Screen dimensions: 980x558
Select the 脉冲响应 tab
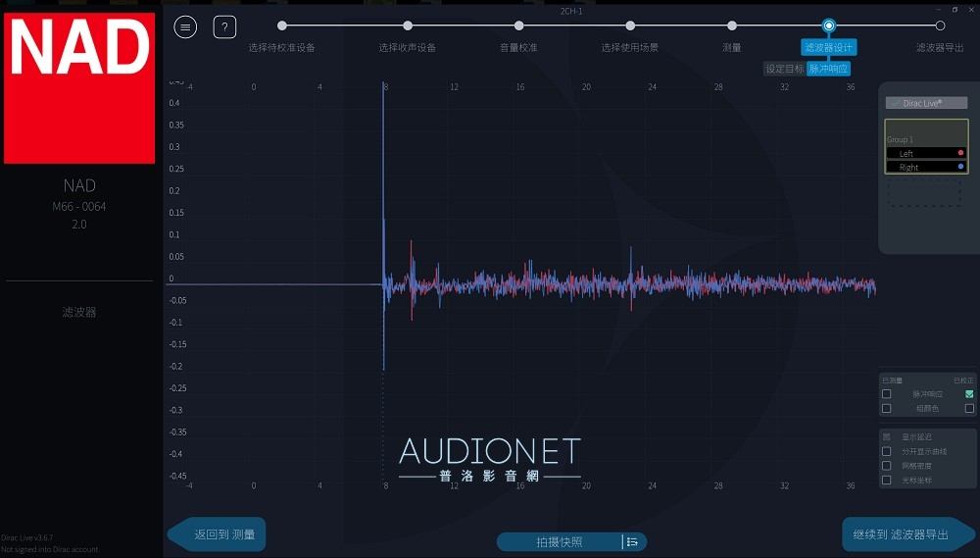(828, 69)
